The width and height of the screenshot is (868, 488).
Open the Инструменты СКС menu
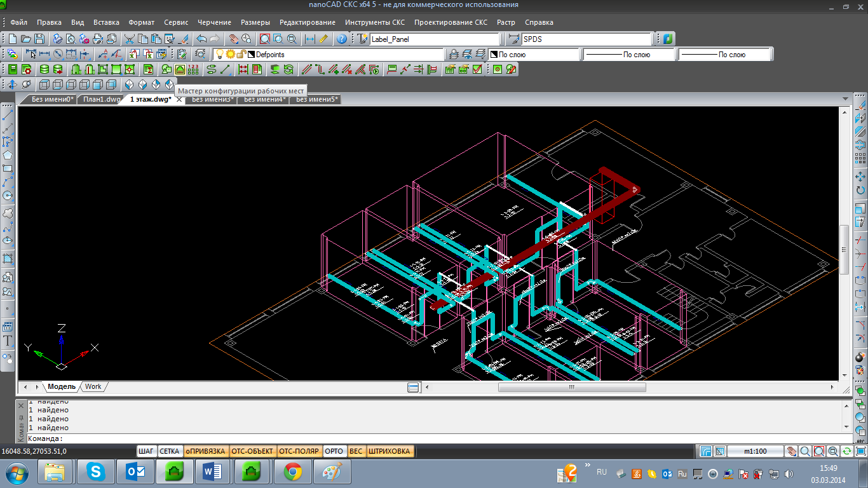(374, 22)
